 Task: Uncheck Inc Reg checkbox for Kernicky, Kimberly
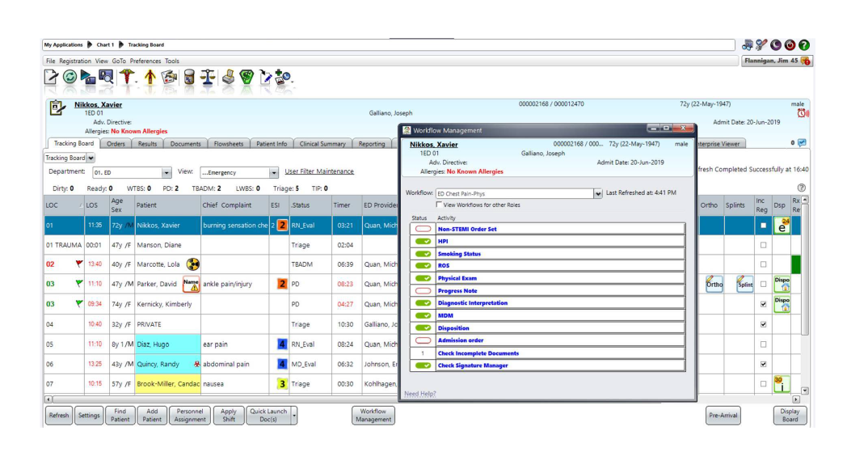[x=763, y=305]
